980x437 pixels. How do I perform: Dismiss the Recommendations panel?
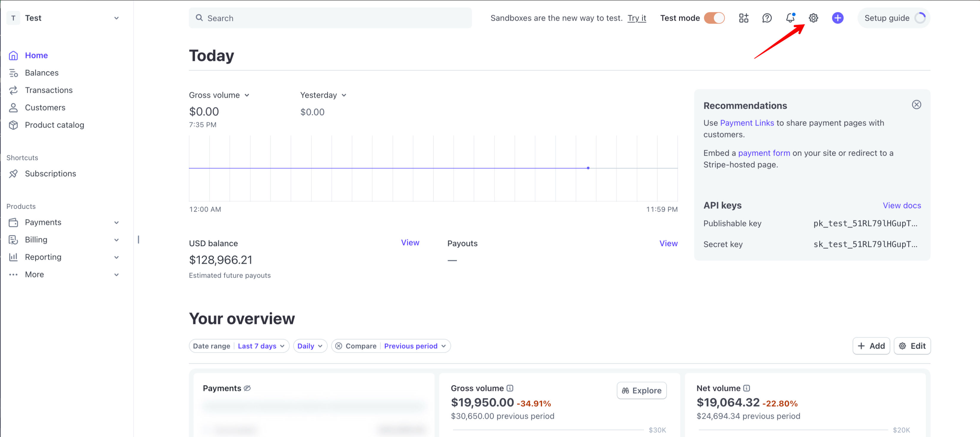pos(916,105)
